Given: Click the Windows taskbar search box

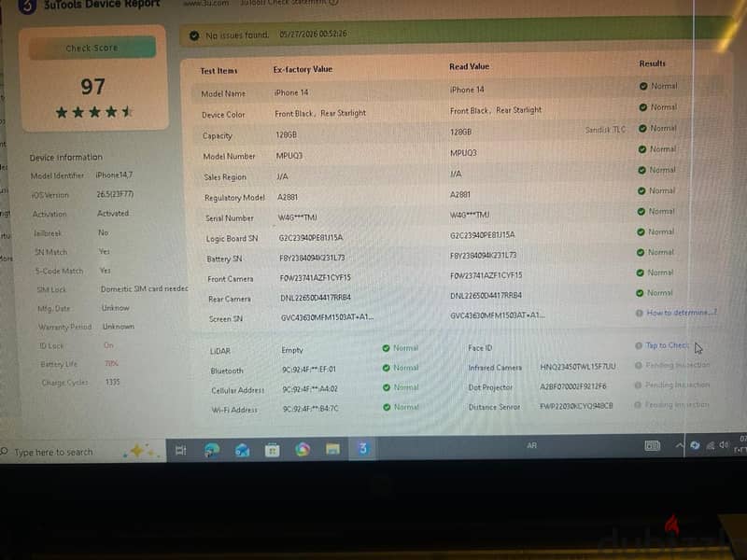Looking at the screenshot, I should [83, 452].
